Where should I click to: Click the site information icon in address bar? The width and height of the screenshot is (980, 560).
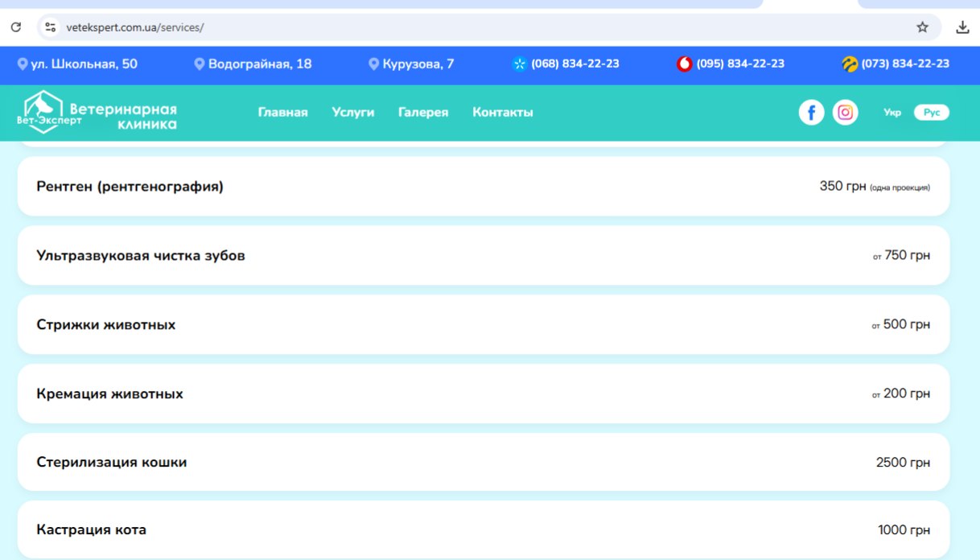[51, 27]
